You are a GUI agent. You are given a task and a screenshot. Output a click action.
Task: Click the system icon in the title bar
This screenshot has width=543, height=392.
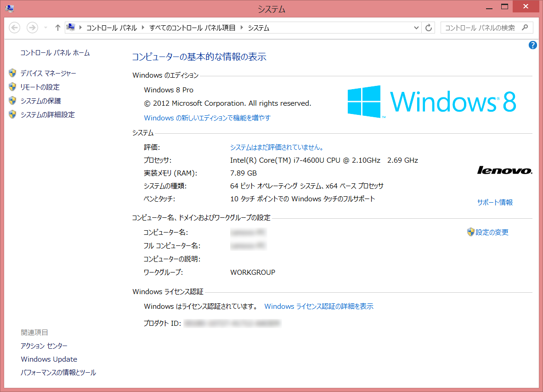tap(10, 8)
